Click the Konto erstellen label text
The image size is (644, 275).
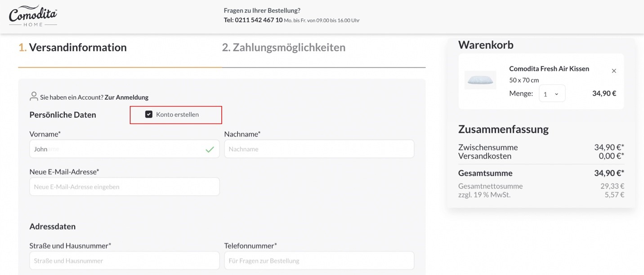(x=177, y=115)
